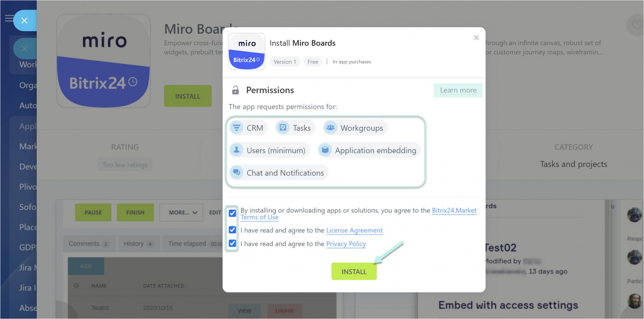Click the Users (minimum) person icon
Screen dimensions: 644x319
[x=236, y=150]
